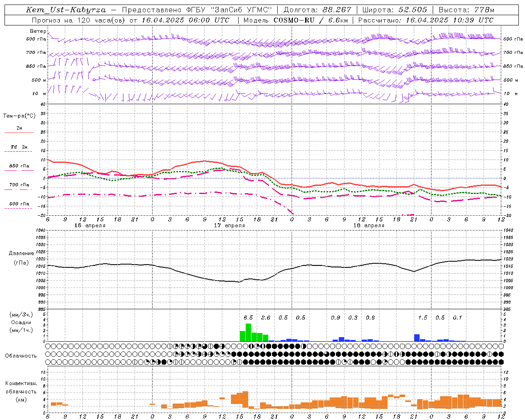The width and height of the screenshot is (525, 420).
Task: Click the 1.5 precipitation total value
Action: (422, 317)
